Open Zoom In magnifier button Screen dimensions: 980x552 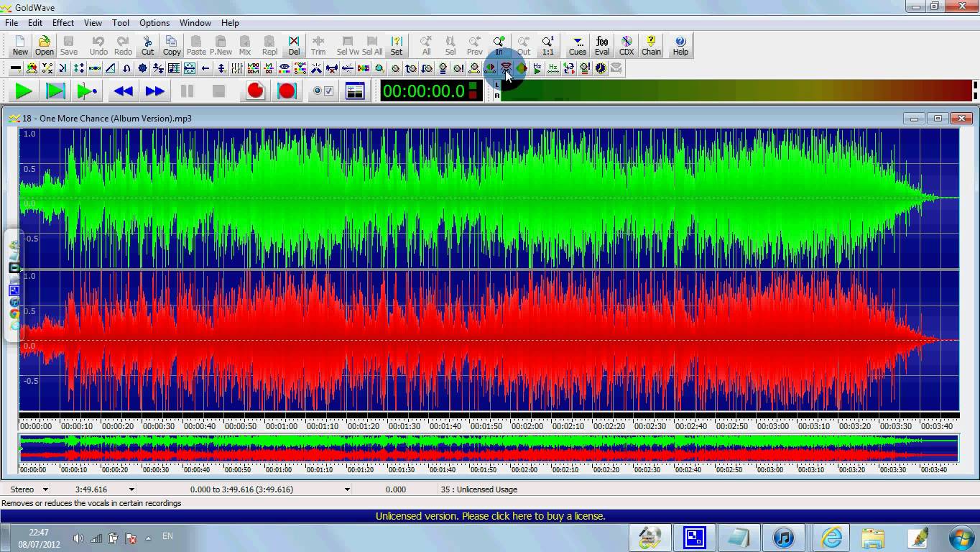499,46
